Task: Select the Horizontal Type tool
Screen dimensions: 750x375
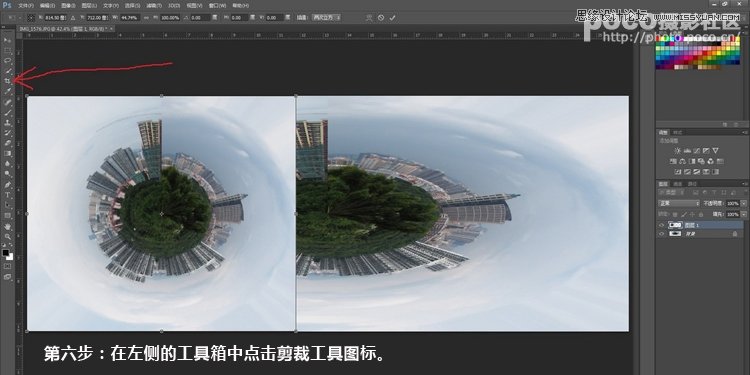Action: click(8, 195)
